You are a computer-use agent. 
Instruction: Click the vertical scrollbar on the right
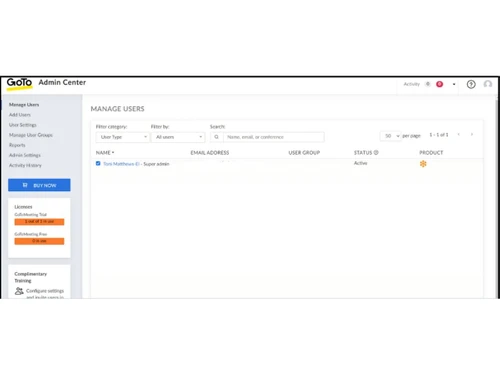(x=497, y=197)
